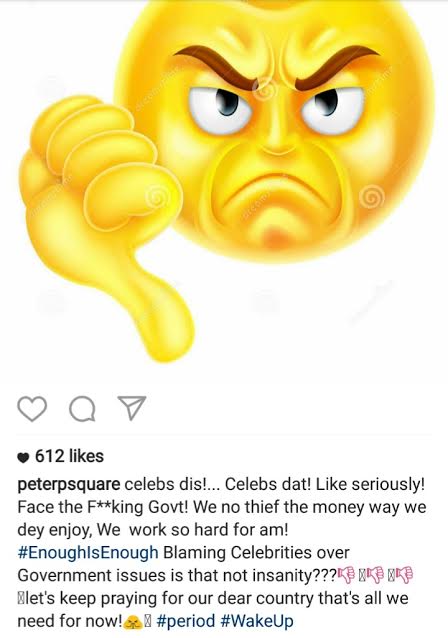The image size is (448, 638).
Task: Tap the paper plane share icon
Action: 132,408
